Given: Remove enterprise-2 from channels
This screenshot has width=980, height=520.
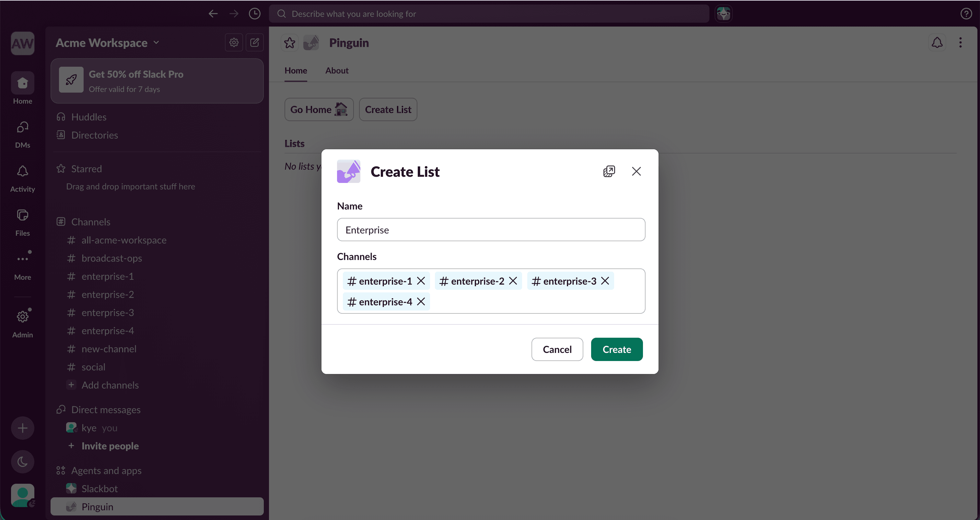Looking at the screenshot, I should point(513,280).
